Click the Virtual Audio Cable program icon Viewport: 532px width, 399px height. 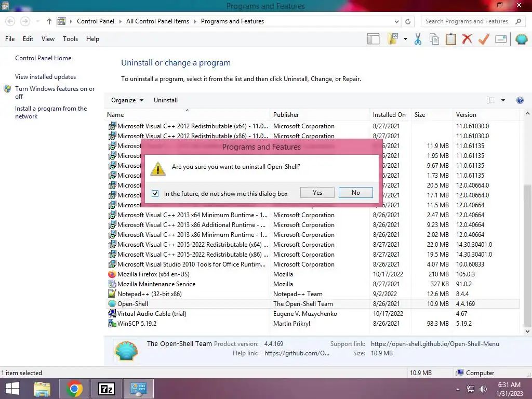pyautogui.click(x=112, y=313)
